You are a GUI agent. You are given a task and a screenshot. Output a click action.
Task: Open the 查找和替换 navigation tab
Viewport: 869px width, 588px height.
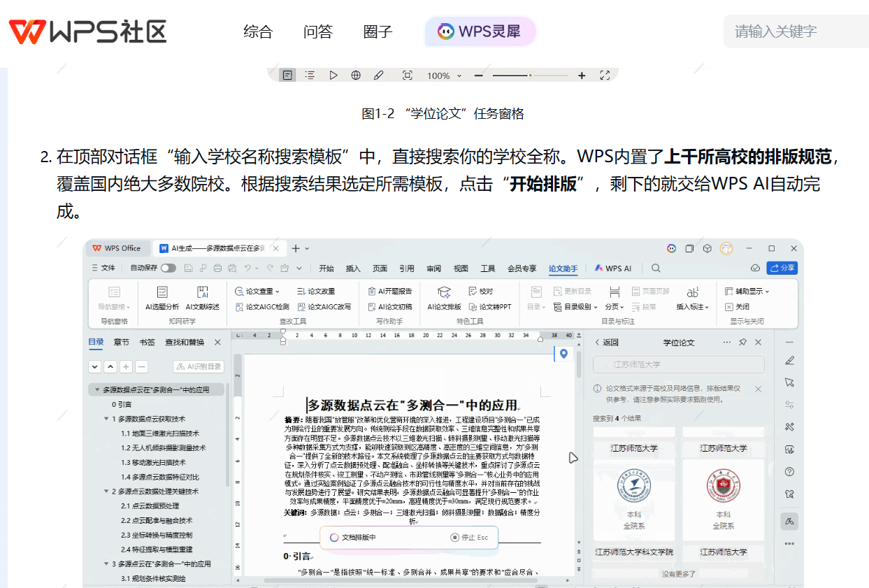185,343
